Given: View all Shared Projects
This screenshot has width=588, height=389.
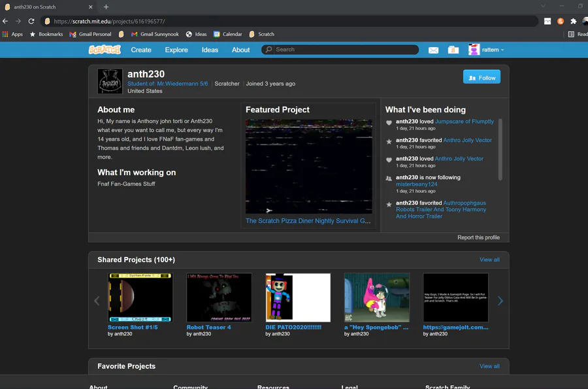Looking at the screenshot, I should pyautogui.click(x=489, y=260).
